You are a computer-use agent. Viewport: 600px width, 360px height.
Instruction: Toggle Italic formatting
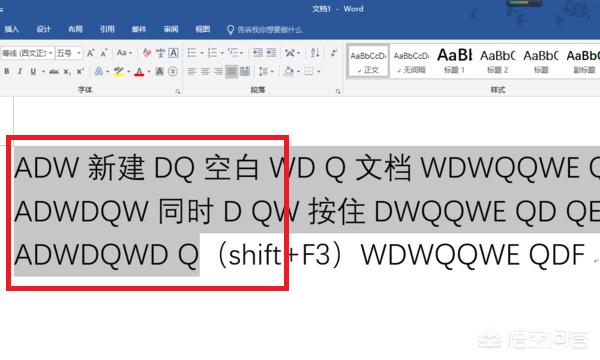(20, 71)
